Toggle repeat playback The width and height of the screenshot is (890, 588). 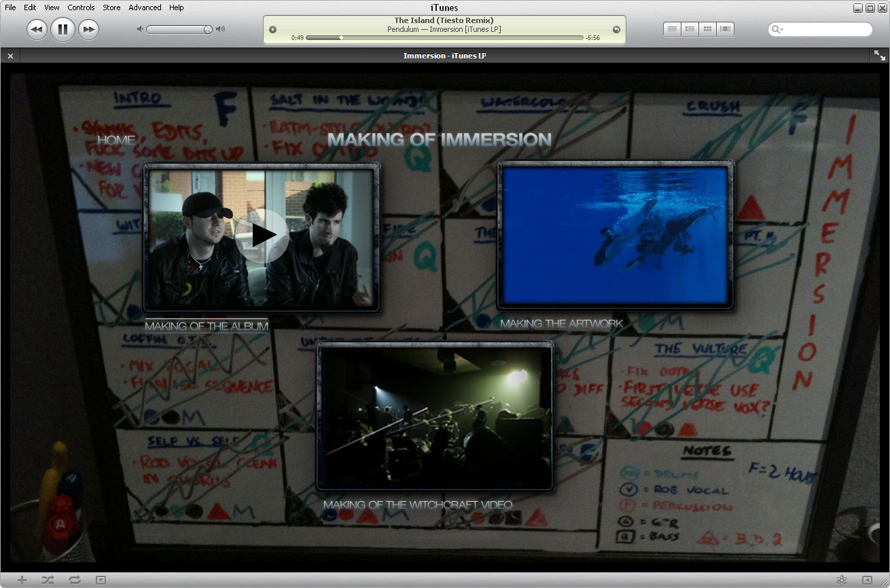tap(75, 580)
